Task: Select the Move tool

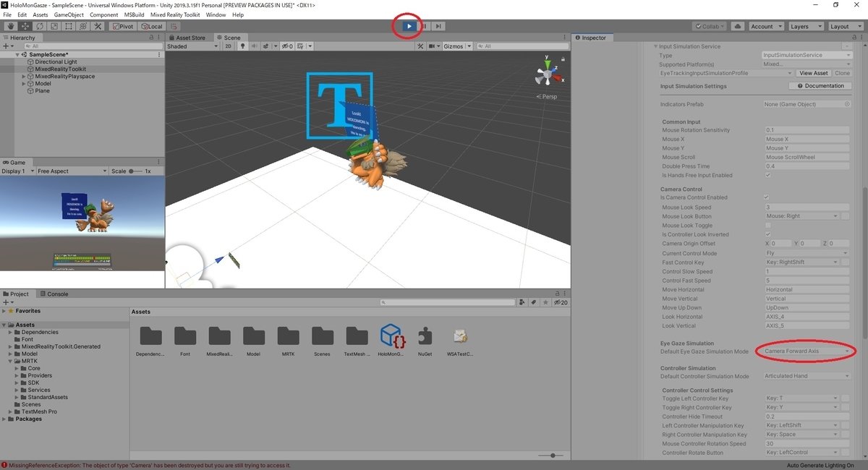Action: 25,26
